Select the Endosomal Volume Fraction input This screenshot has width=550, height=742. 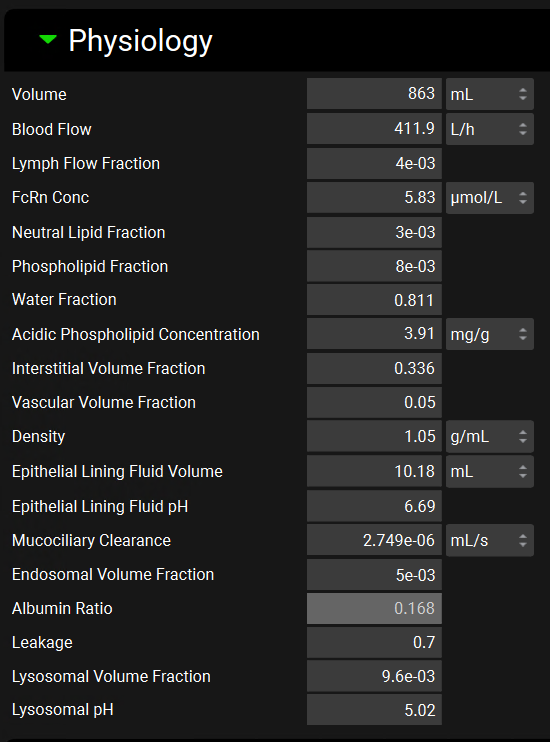374,574
